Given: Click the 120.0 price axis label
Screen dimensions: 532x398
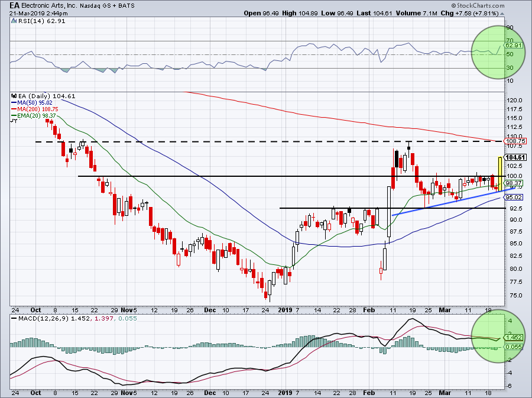Looking at the screenshot, I should tap(515, 101).
